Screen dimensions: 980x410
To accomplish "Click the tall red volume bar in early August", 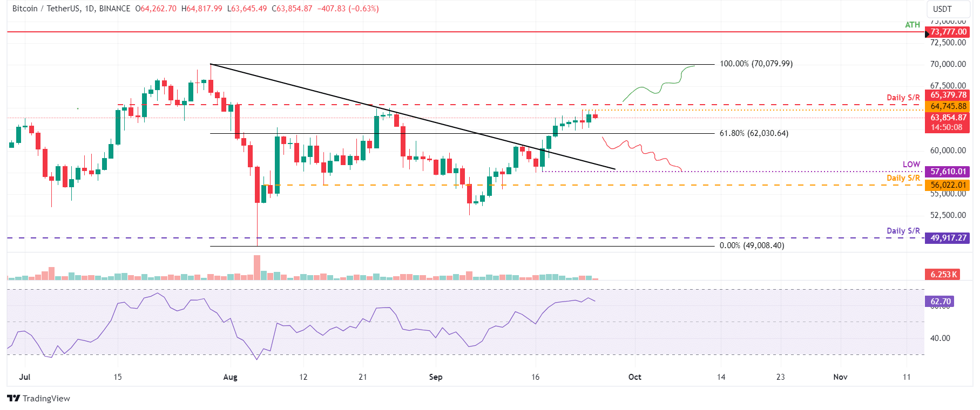I will [257, 267].
